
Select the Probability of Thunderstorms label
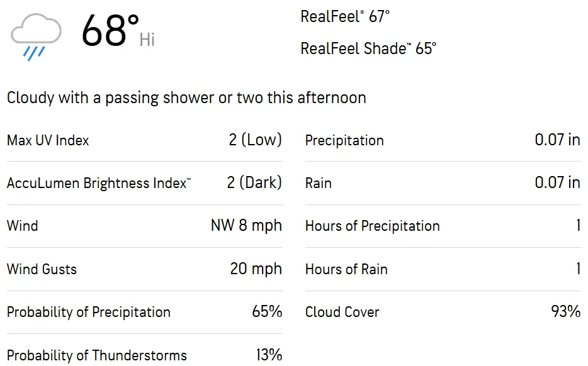click(x=97, y=355)
